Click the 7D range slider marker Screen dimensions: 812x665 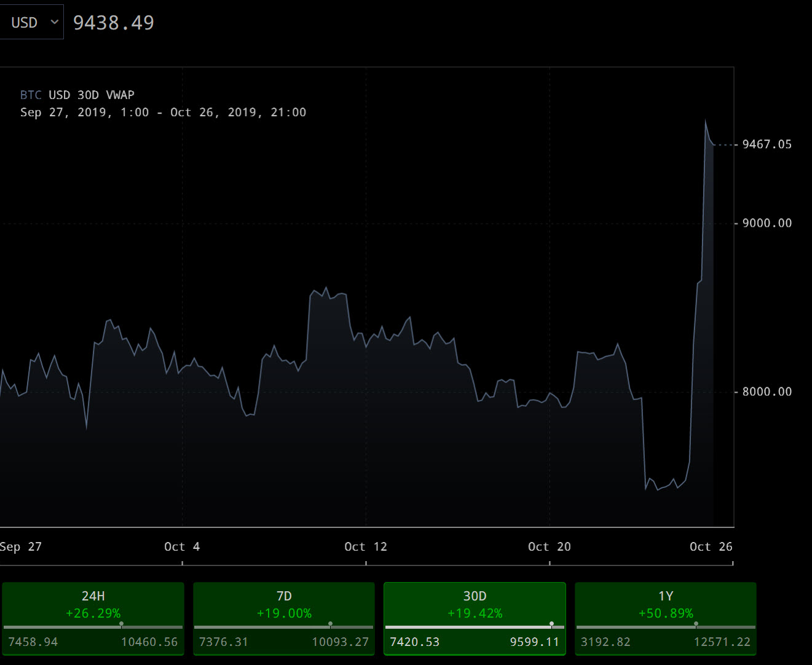coord(331,624)
